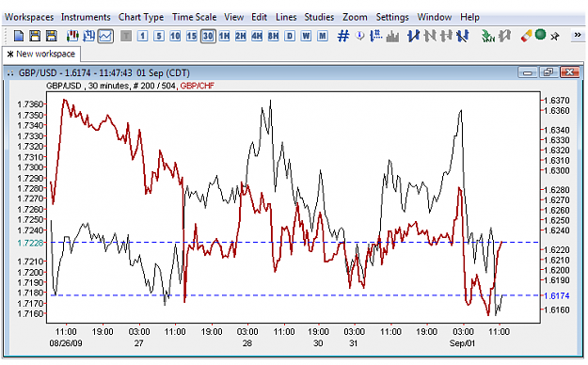The image size is (588, 365).
Task: Open the Instruments menu
Action: (86, 17)
